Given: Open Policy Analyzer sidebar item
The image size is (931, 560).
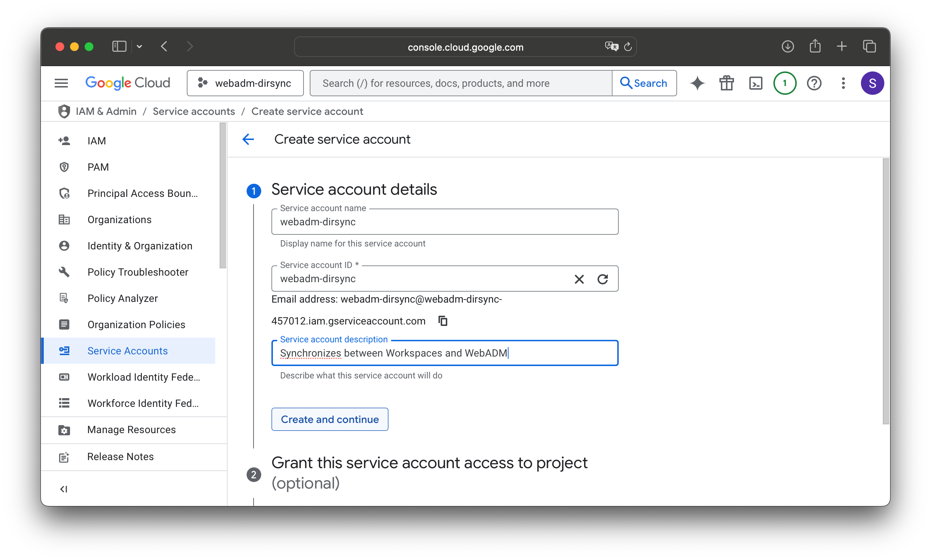Looking at the screenshot, I should [x=128, y=298].
